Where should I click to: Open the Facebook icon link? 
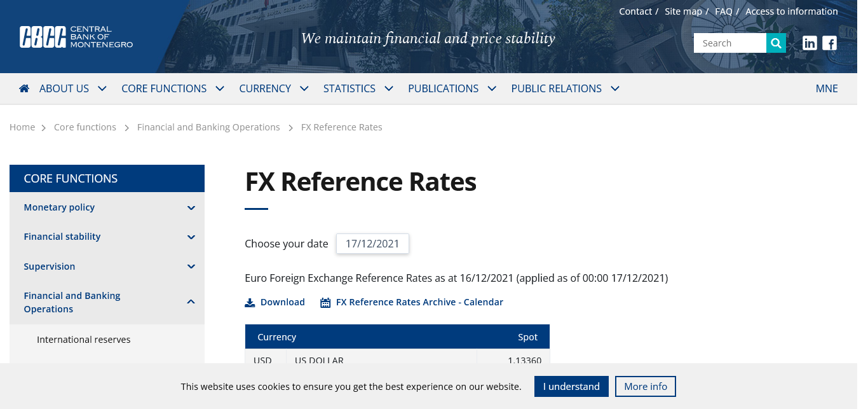coord(829,43)
